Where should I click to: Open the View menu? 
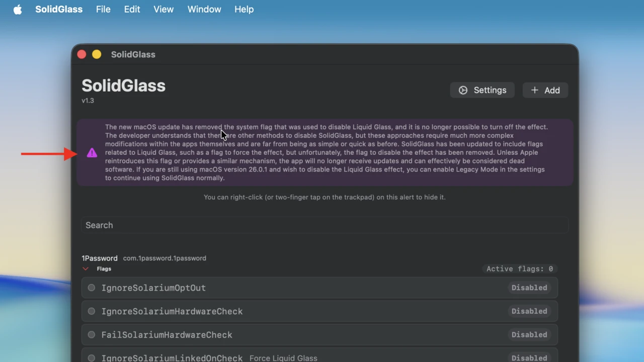point(164,10)
